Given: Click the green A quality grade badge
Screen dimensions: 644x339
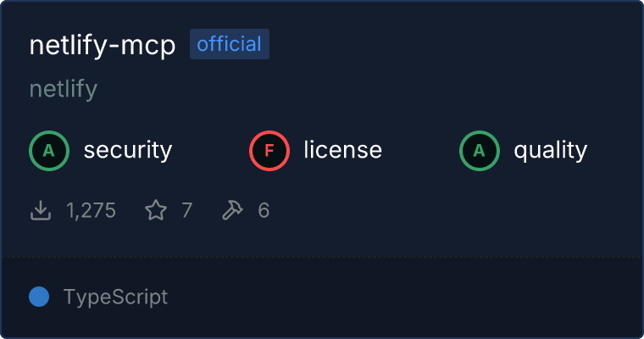Looking at the screenshot, I should pyautogui.click(x=480, y=151).
